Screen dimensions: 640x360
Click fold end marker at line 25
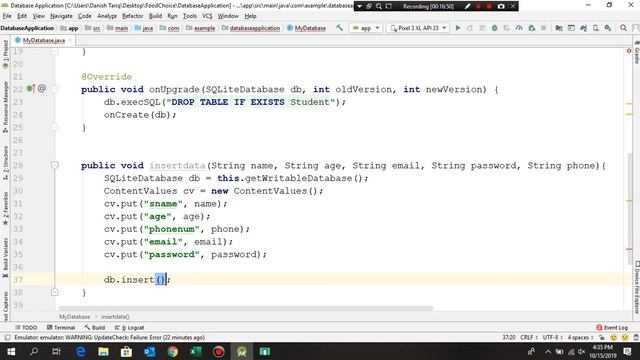[55, 127]
